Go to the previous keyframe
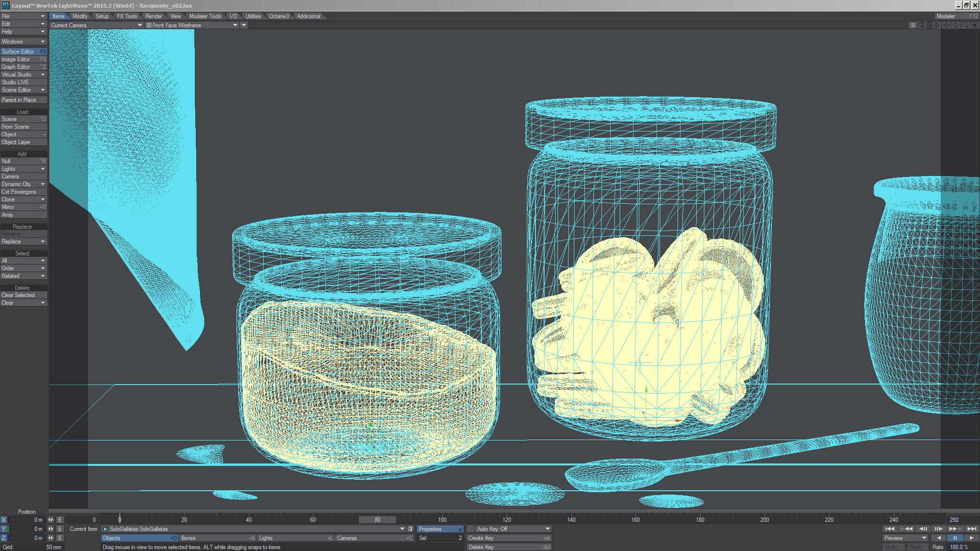This screenshot has height=551, width=980. pyautogui.click(x=906, y=529)
